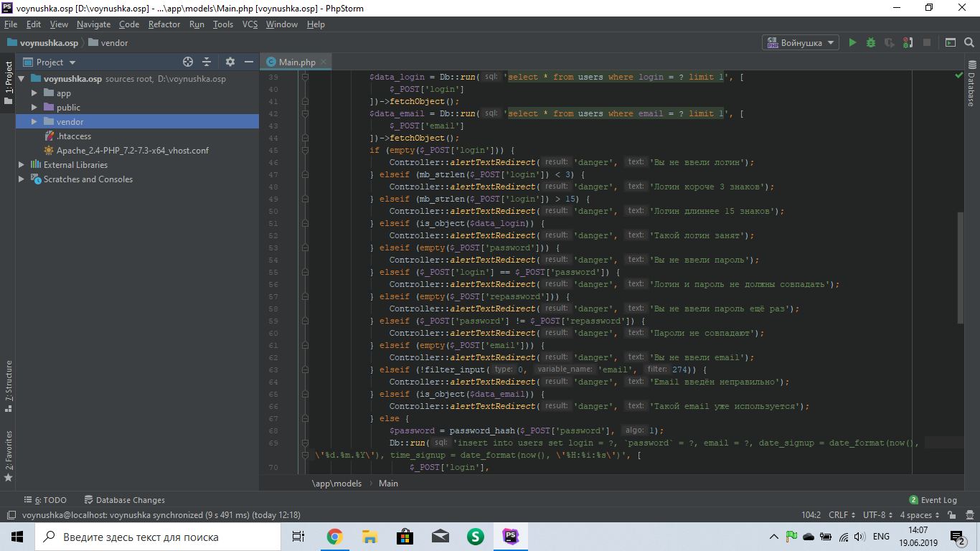Change the UTF-8 file encoding
Screen dimensions: 980x551
click(x=878, y=515)
